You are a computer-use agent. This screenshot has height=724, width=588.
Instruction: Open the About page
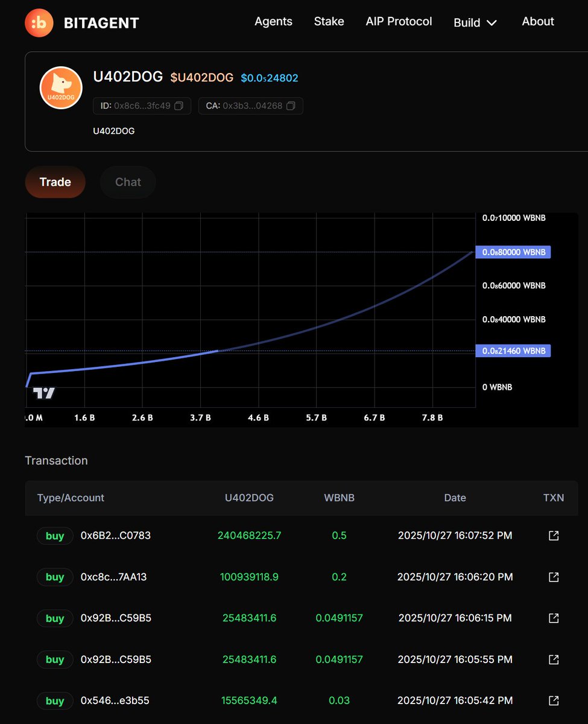[x=537, y=22]
